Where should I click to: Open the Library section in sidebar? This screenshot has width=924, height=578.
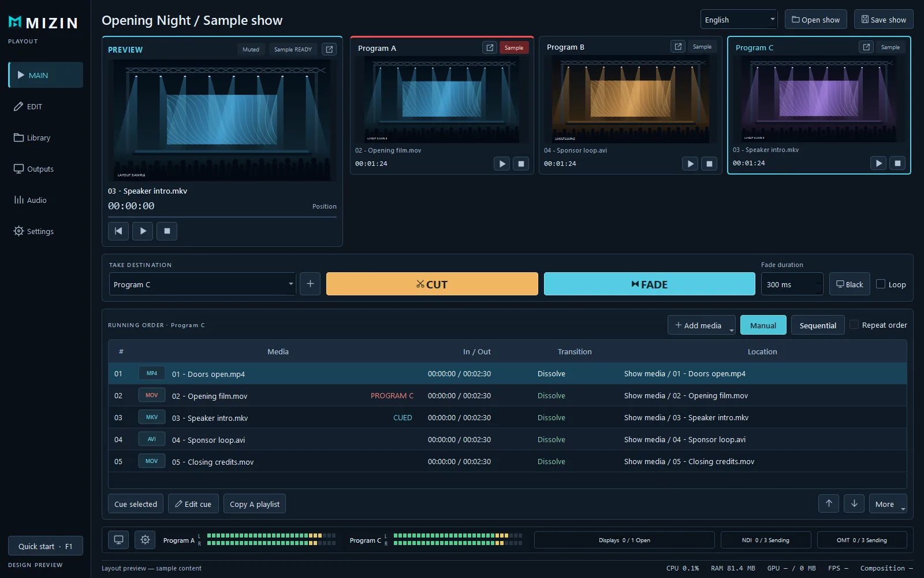point(39,138)
